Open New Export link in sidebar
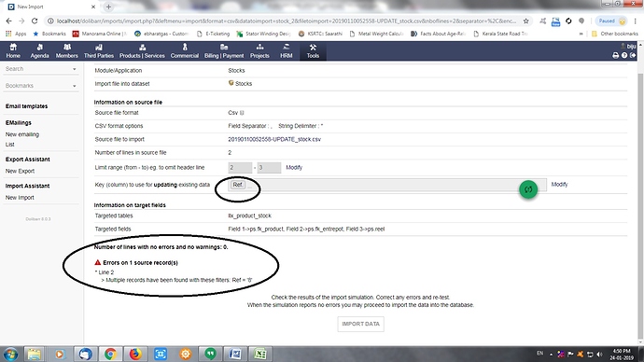 click(x=20, y=171)
